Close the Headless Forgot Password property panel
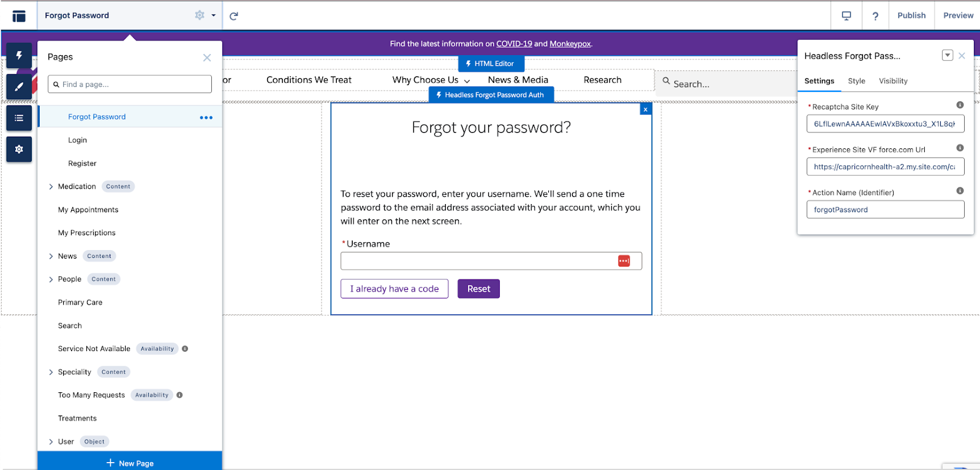 962,56
